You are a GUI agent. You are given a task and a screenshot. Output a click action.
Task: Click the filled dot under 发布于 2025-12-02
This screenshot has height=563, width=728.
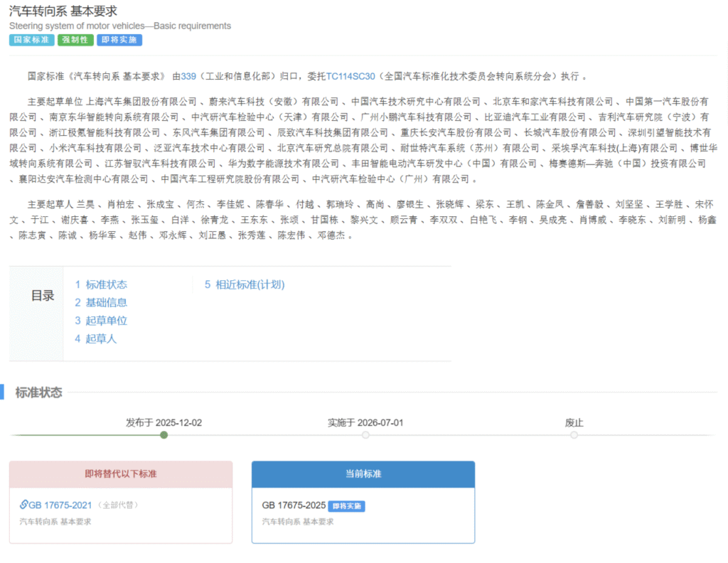click(164, 434)
